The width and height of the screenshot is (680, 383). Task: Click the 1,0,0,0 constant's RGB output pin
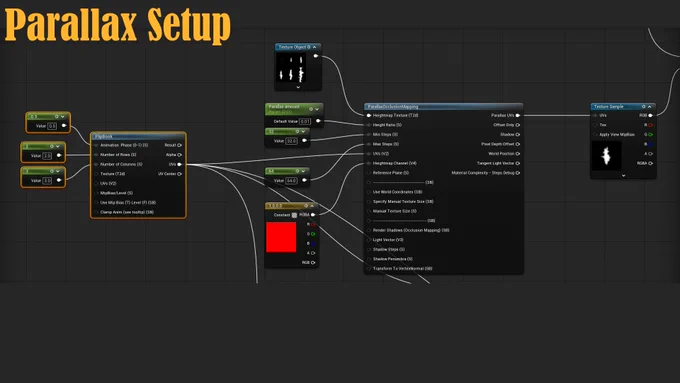(313, 262)
